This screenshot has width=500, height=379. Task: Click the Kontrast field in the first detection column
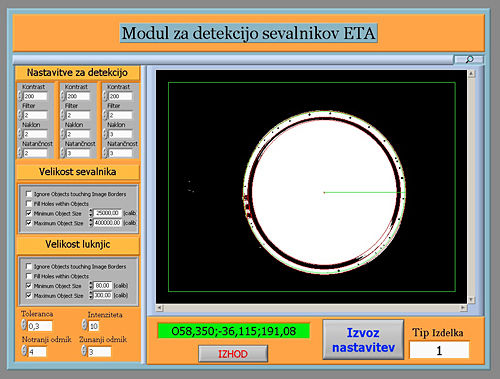coord(35,96)
